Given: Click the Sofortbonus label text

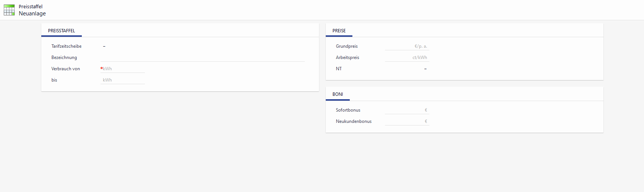Looking at the screenshot, I should [x=348, y=110].
